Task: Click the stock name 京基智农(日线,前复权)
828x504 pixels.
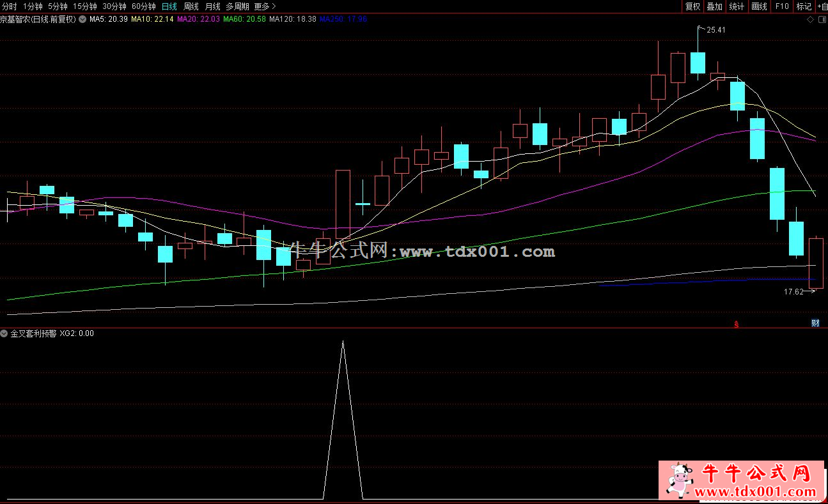Action: coord(38,19)
